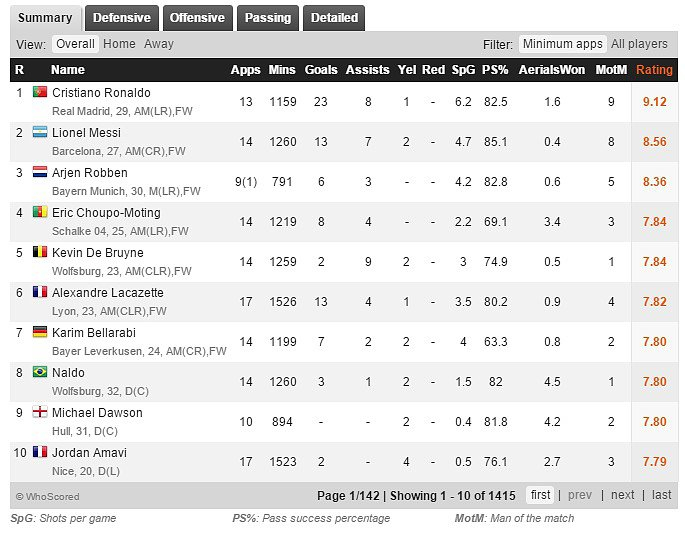Open Alexandre Lacazette's player page
This screenshot has height=533, width=685.
(x=108, y=293)
